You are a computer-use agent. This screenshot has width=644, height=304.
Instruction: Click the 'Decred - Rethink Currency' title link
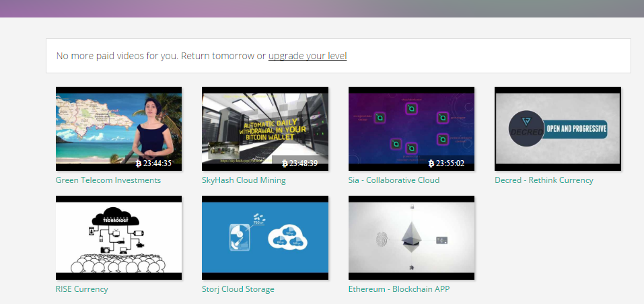point(544,180)
